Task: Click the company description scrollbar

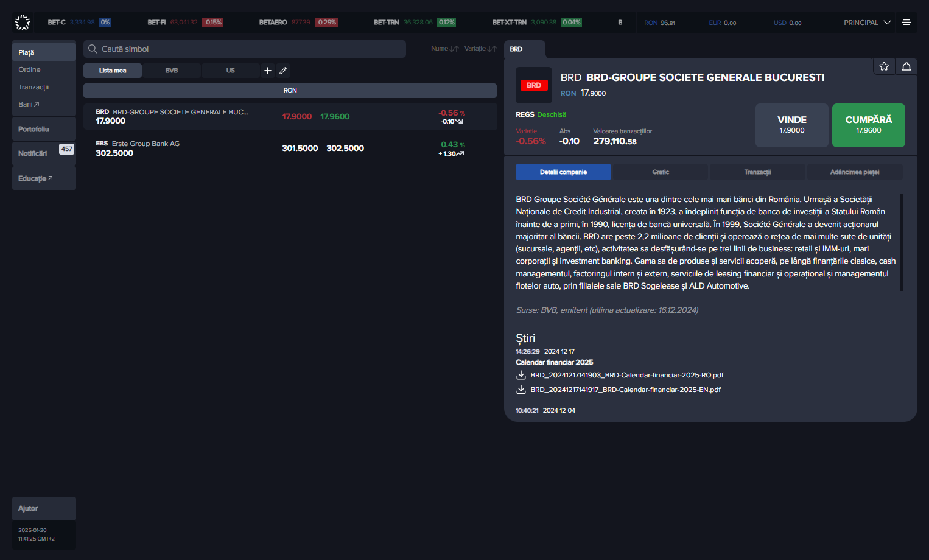Action: pyautogui.click(x=902, y=242)
